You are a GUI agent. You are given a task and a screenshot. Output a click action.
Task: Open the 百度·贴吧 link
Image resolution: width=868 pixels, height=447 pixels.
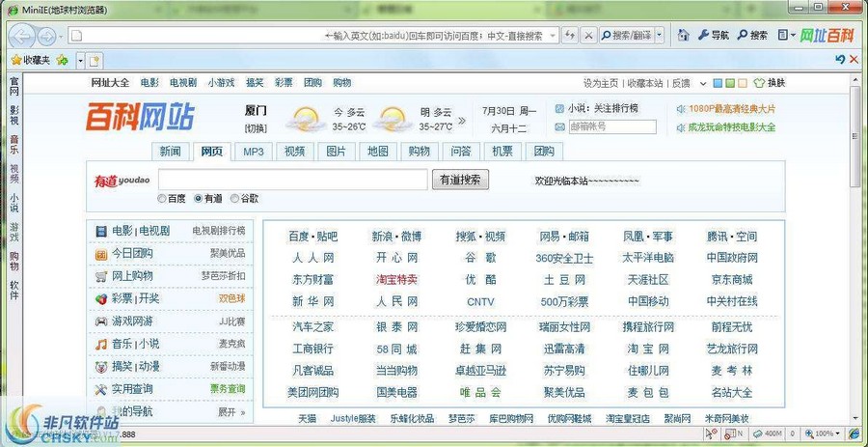tap(312, 237)
